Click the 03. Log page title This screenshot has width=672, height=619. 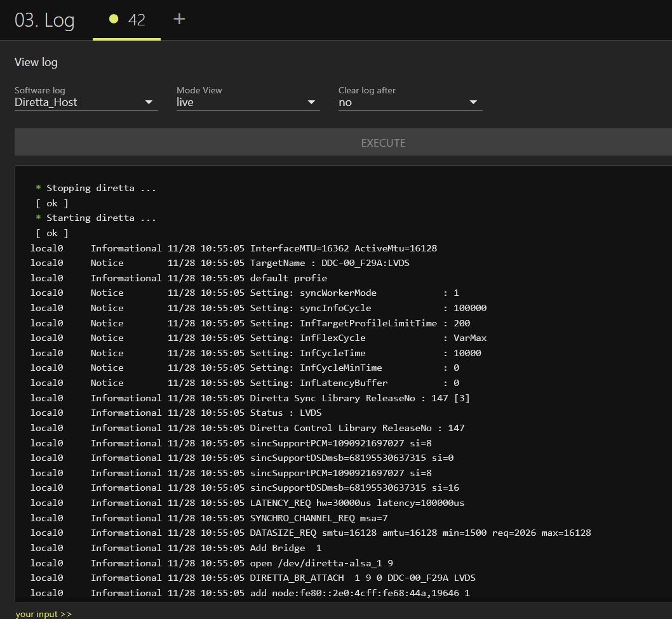click(x=44, y=20)
